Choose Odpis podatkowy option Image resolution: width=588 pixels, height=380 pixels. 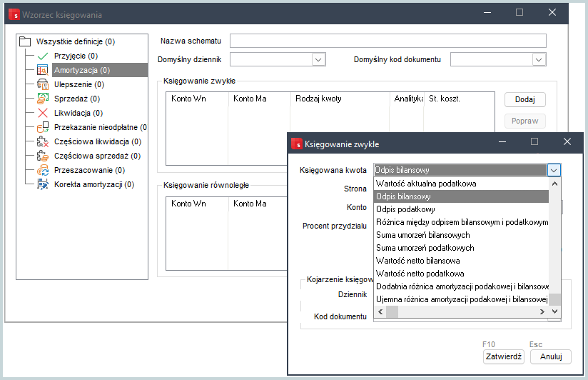(x=462, y=209)
